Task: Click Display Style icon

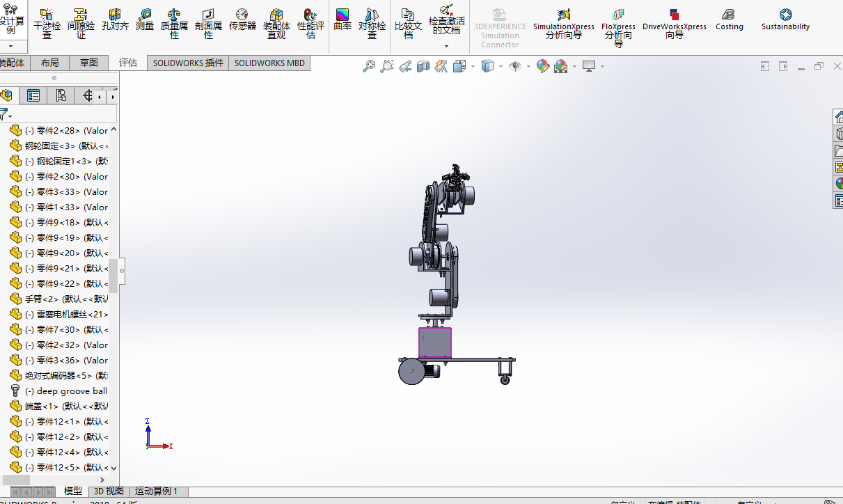Action: pos(488,66)
